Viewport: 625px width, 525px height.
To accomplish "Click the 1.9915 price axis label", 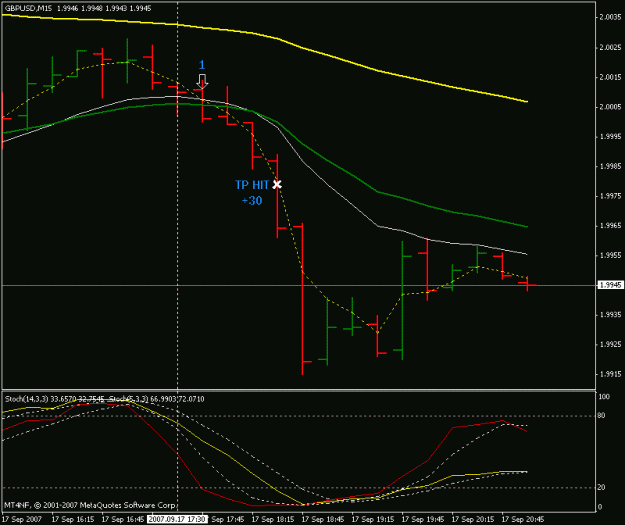I will [611, 374].
